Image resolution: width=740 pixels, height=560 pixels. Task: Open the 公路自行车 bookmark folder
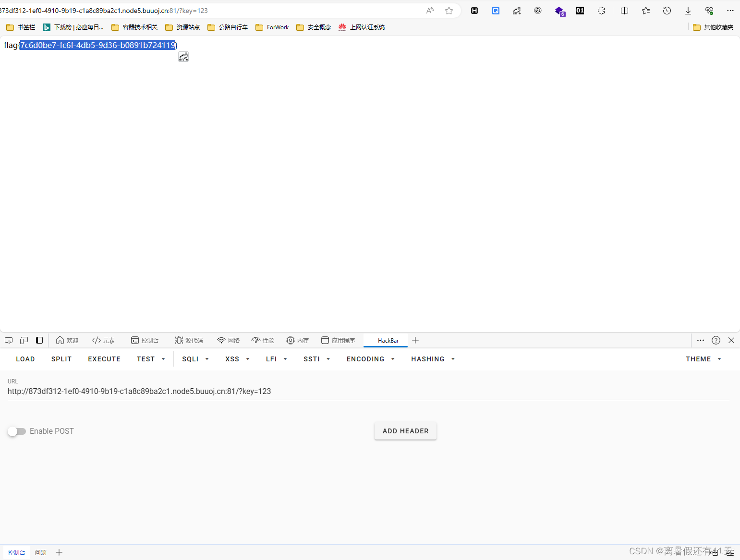point(228,27)
